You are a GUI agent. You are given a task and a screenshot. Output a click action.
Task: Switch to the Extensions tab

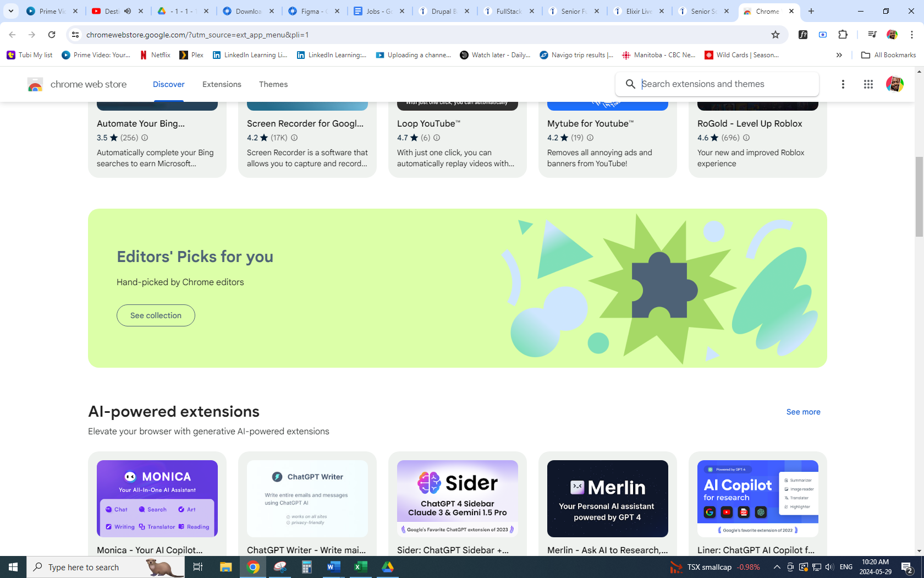pos(222,84)
